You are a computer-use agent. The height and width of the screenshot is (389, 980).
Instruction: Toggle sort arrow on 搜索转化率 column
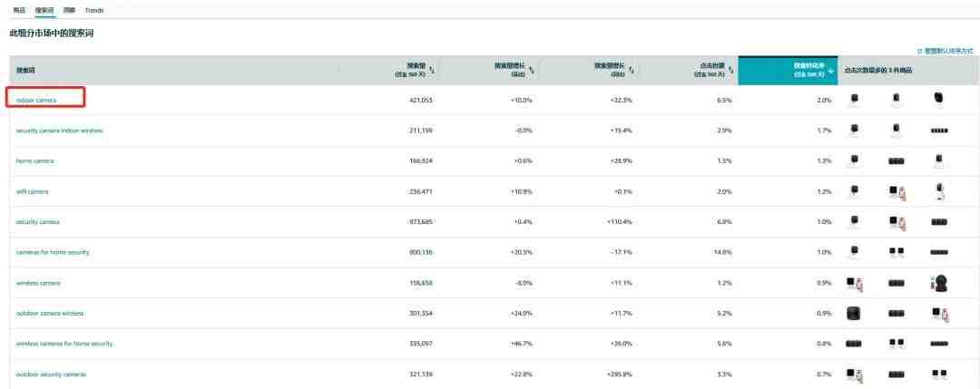[831, 70]
